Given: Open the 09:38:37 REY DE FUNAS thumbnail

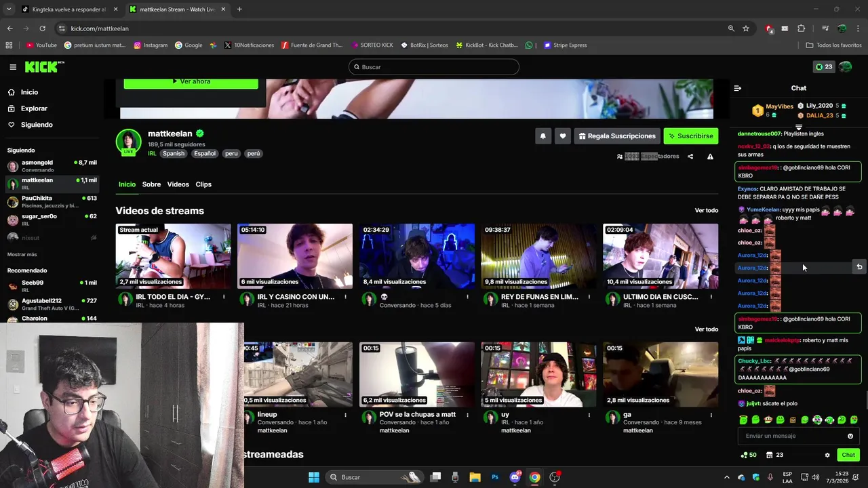Looking at the screenshot, I should click(538, 256).
